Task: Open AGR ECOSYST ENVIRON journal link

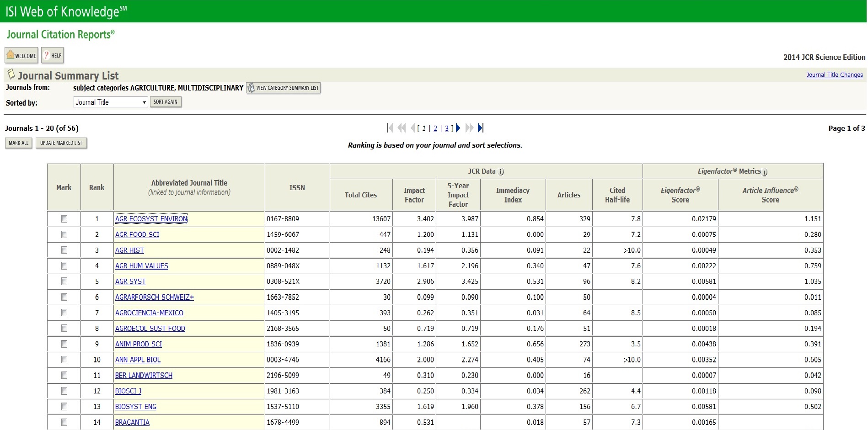Action: pyautogui.click(x=151, y=219)
